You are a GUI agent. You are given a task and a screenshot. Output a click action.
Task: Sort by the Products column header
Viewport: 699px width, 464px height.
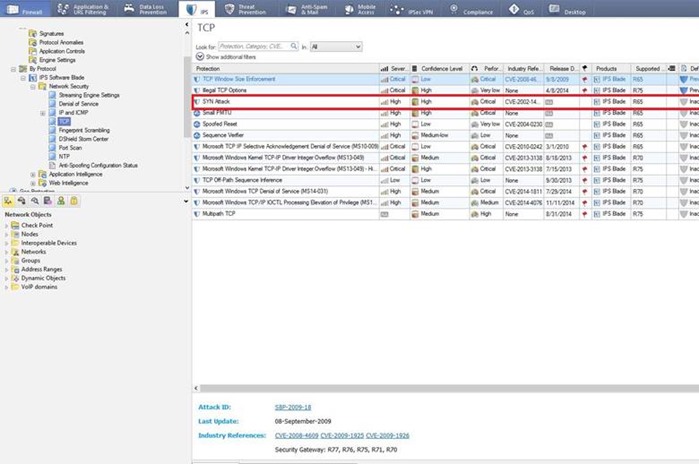[x=611, y=69]
